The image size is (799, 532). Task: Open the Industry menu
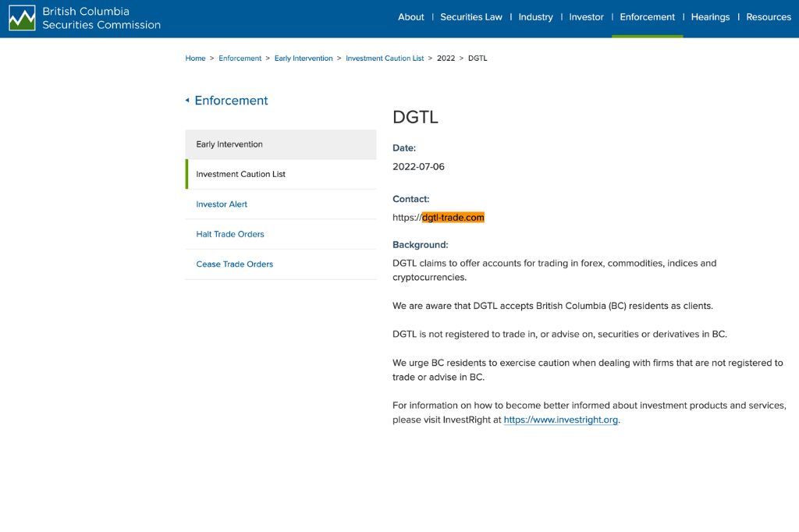click(x=535, y=17)
